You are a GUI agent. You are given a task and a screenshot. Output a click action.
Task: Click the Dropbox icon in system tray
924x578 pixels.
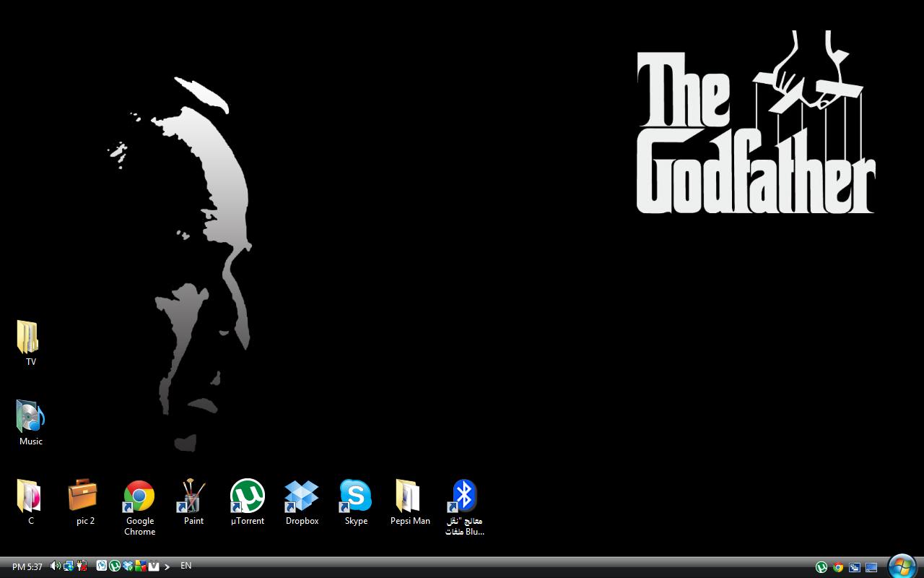[x=128, y=566]
